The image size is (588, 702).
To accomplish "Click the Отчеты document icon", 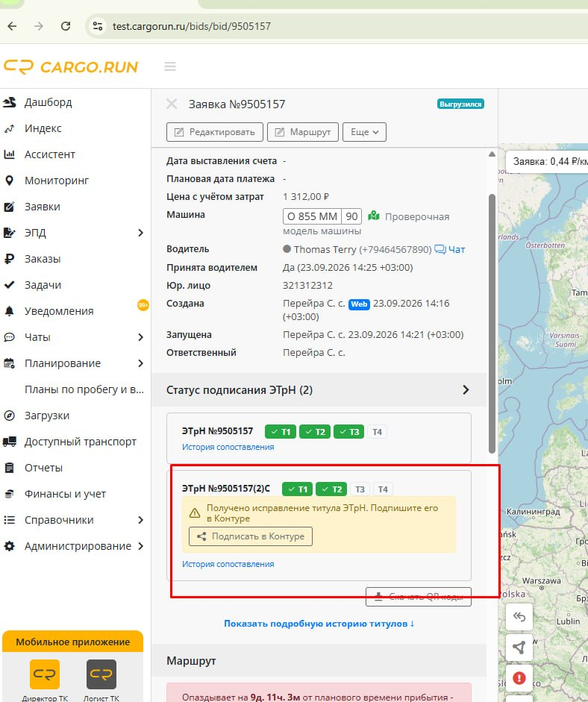I will (x=10, y=468).
